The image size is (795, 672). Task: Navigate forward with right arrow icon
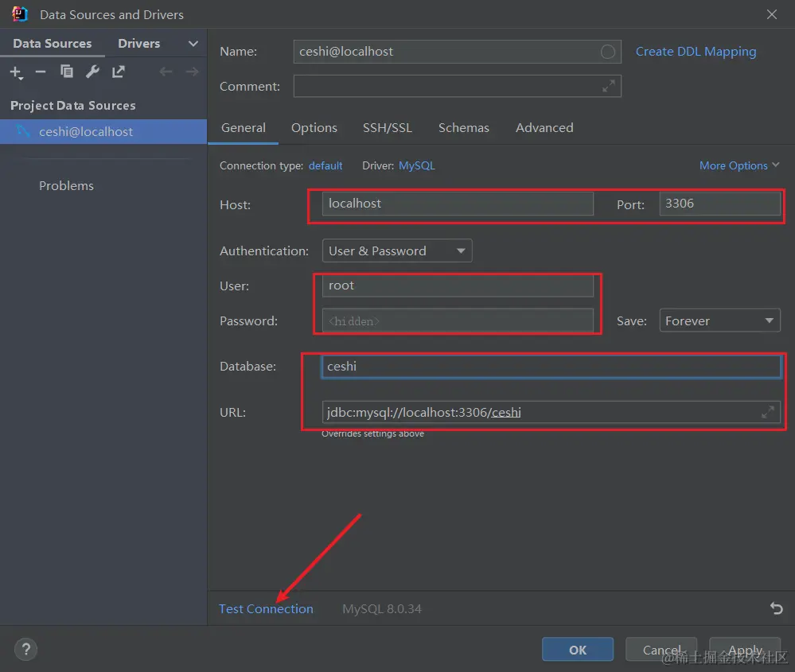pos(192,72)
